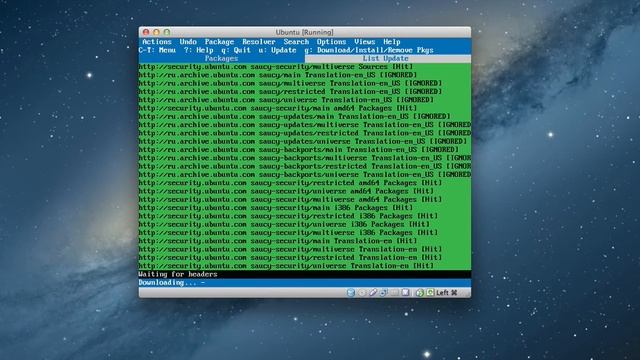The image size is (640, 360).
Task: Zoom the Ubuntu VM window with green button
Action: tap(167, 32)
